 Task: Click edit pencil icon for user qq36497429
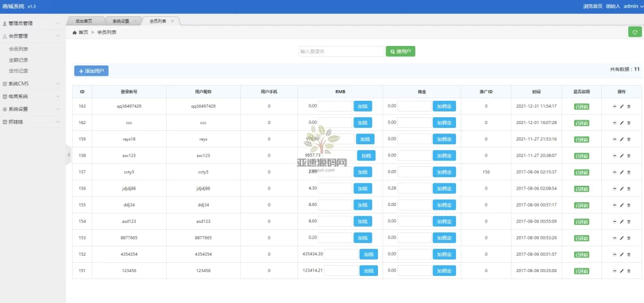[x=621, y=106]
